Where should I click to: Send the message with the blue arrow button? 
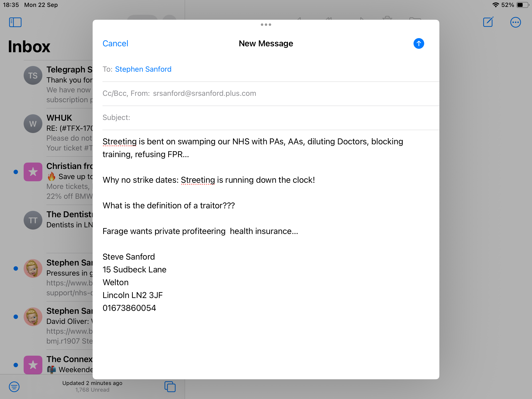418,44
